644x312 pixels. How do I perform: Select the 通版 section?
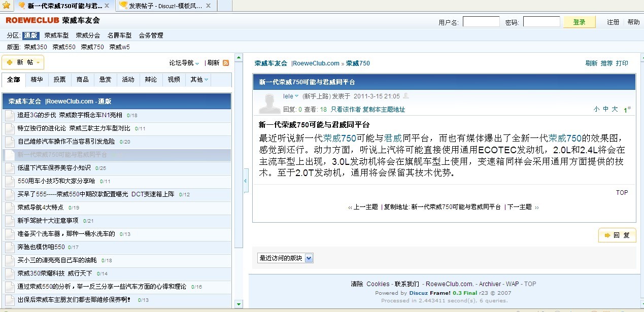click(31, 36)
